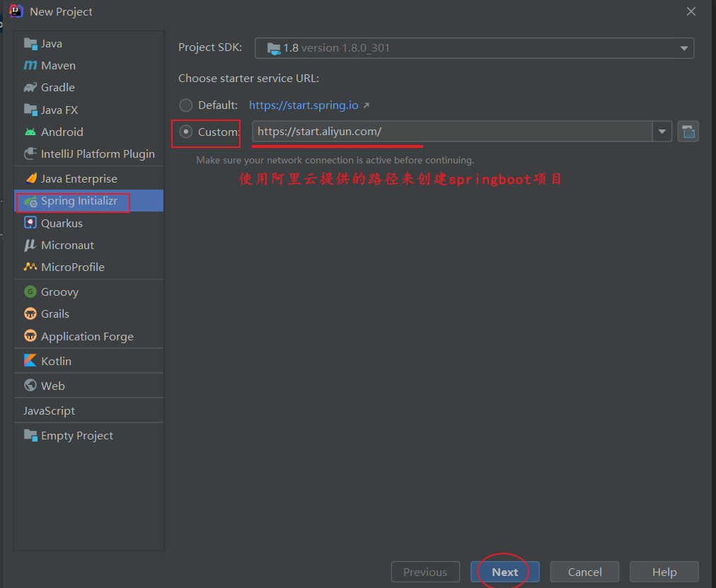Screen dimensions: 716x588
Task: Click the Web globe icon
Action: (30, 386)
